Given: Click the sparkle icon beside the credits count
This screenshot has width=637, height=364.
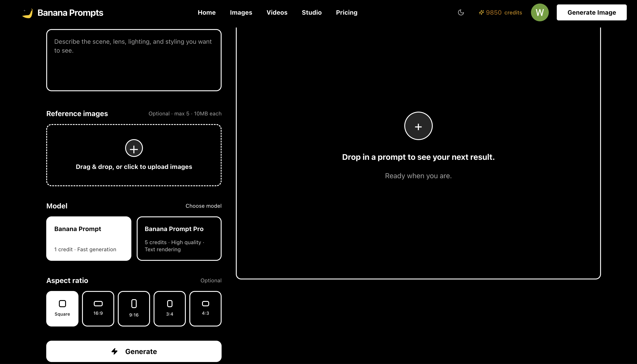Looking at the screenshot, I should click(x=481, y=12).
